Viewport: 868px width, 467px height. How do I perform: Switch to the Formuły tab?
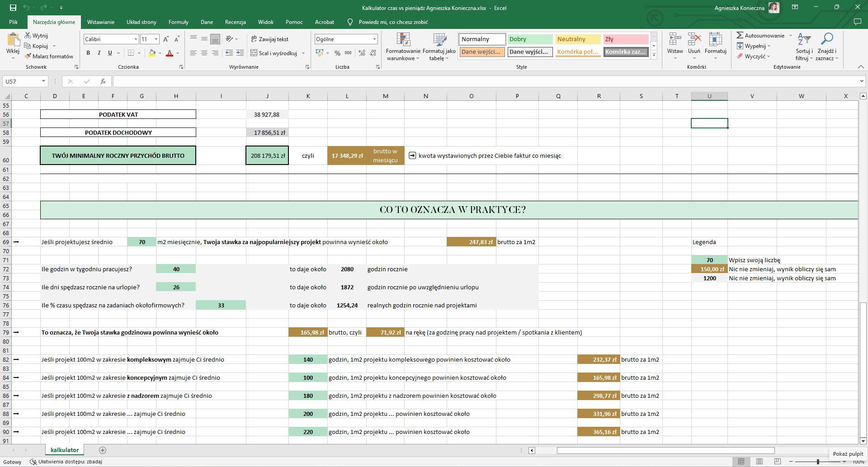pyautogui.click(x=178, y=22)
